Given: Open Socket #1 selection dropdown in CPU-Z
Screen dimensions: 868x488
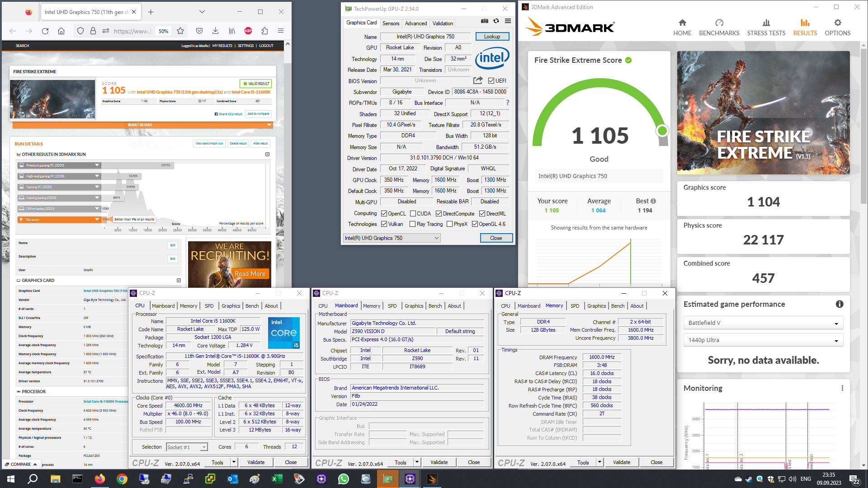Looking at the screenshot, I should tap(187, 447).
